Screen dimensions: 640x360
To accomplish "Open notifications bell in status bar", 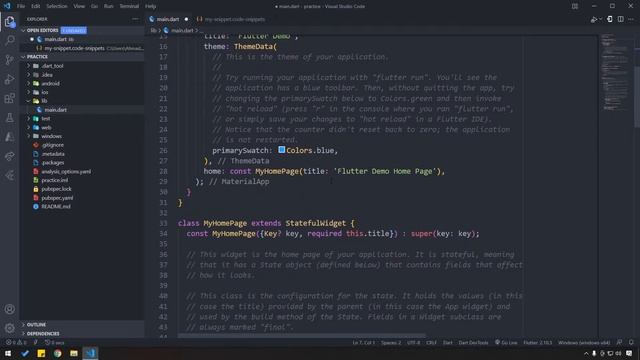I will point(631,342).
